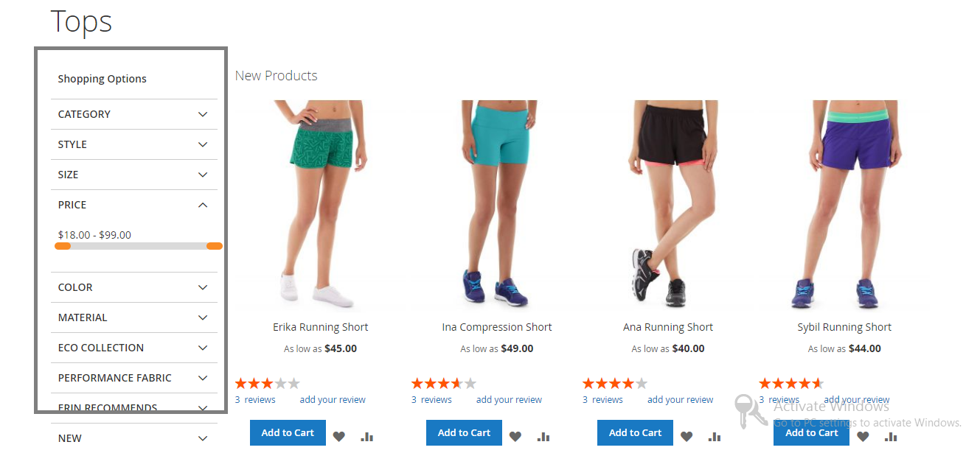
Task: Collapse the PRICE filter section
Action: (134, 205)
